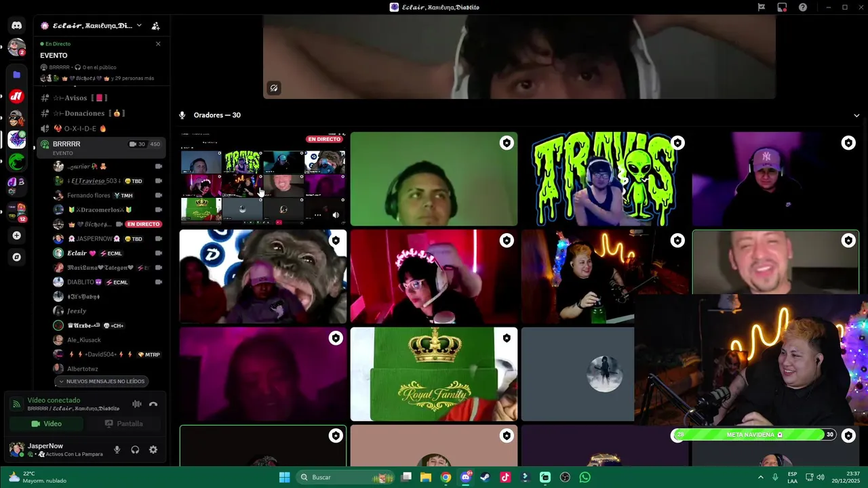Viewport: 868px width, 488px height.
Task: Disconnect from voice with hang-up icon
Action: [x=153, y=404]
